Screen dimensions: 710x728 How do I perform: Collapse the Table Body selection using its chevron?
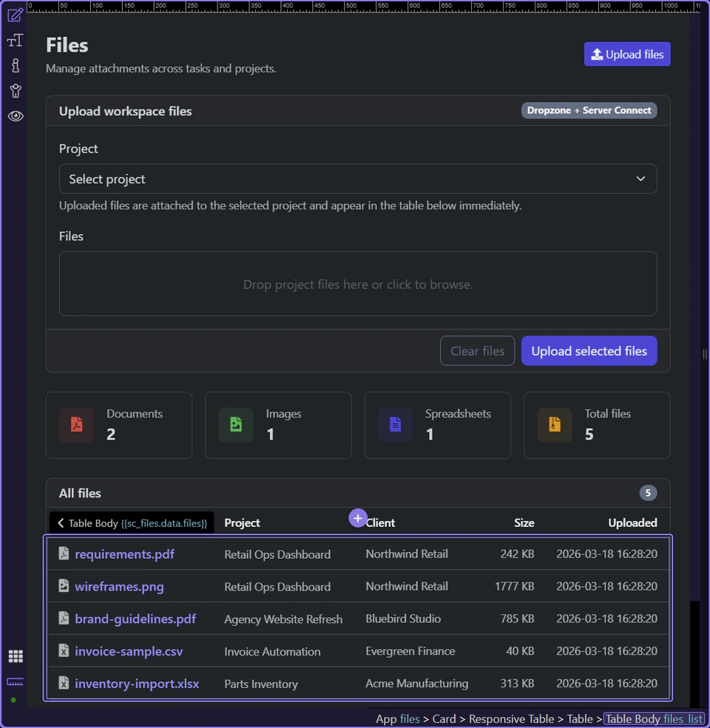[61, 523]
